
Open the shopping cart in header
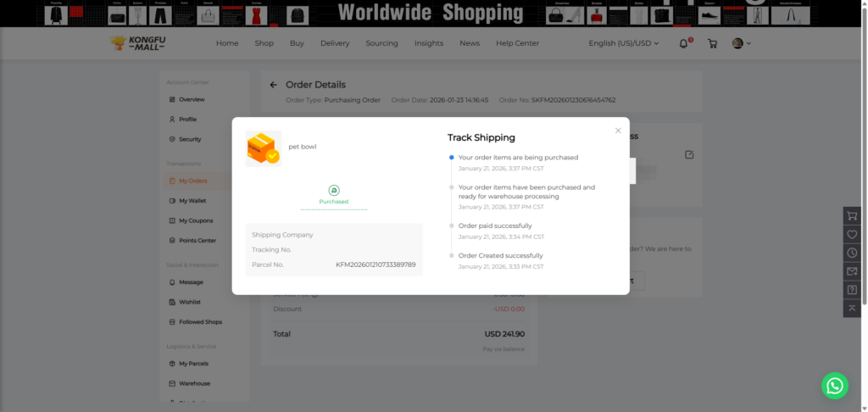click(x=712, y=43)
